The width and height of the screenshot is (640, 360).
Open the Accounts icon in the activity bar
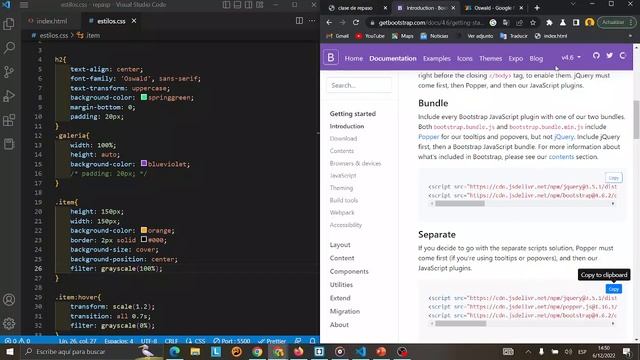(9, 300)
